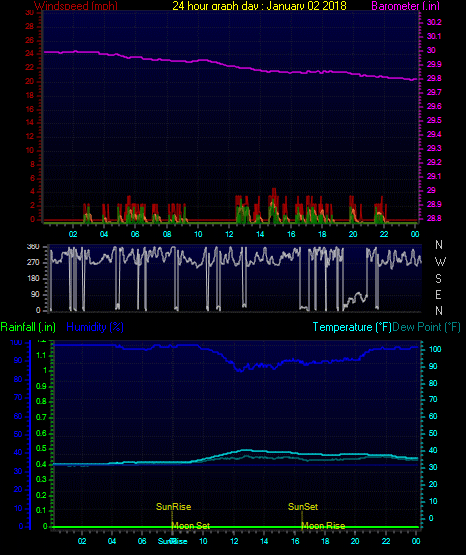The height and width of the screenshot is (555, 466).
Task: Select the Temperature (°F) legend label
Action: pos(352,327)
